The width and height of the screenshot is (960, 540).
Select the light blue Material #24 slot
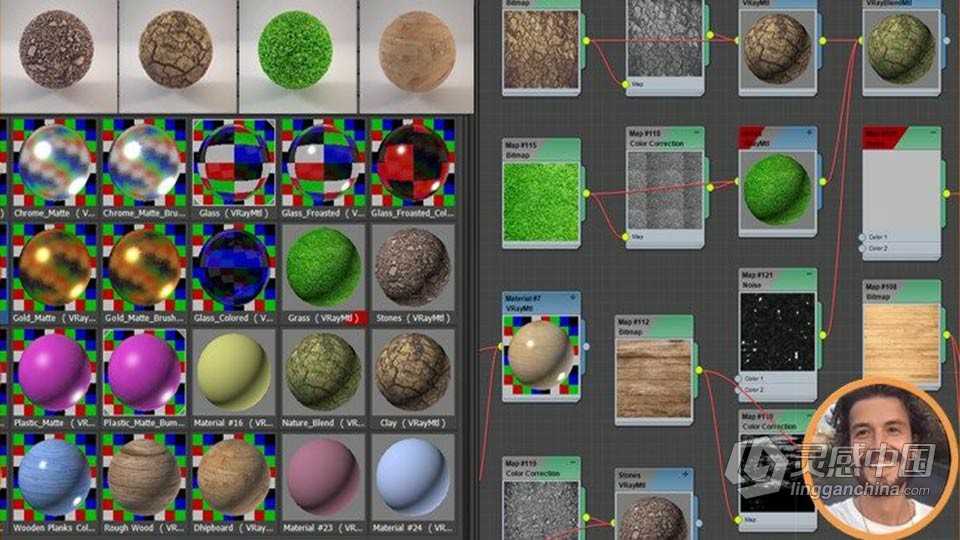(x=413, y=484)
